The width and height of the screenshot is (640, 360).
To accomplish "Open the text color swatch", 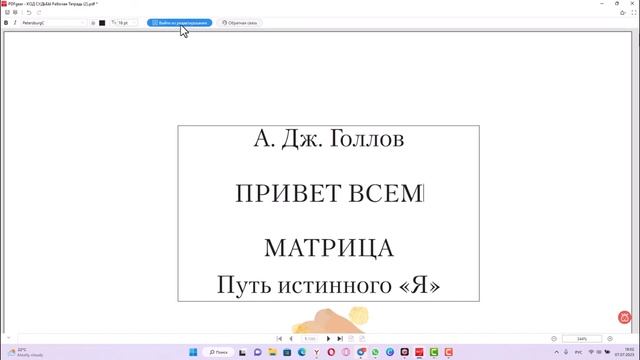I will (x=102, y=23).
